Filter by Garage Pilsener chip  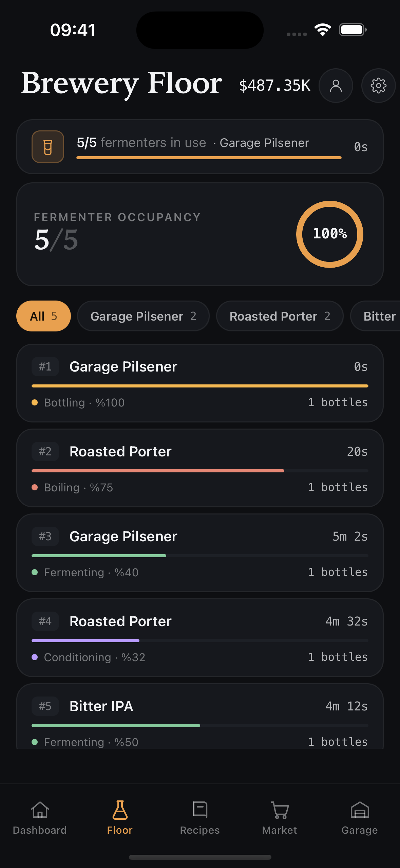(143, 316)
